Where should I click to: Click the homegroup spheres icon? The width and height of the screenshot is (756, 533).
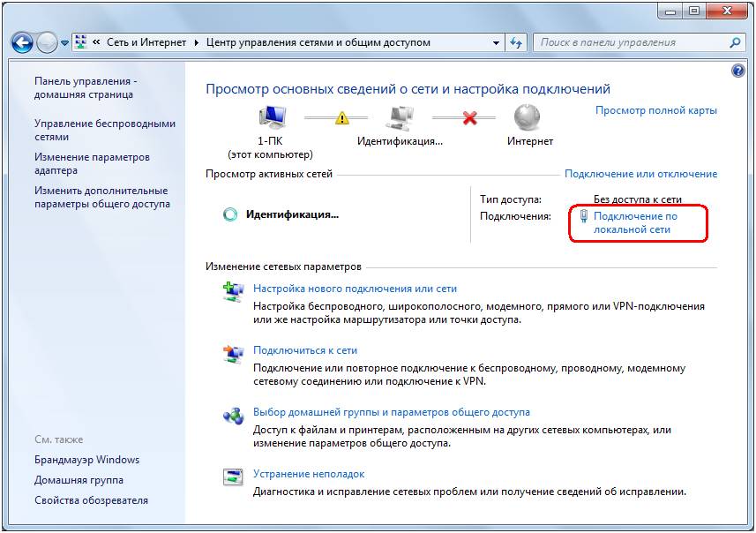[x=234, y=416]
